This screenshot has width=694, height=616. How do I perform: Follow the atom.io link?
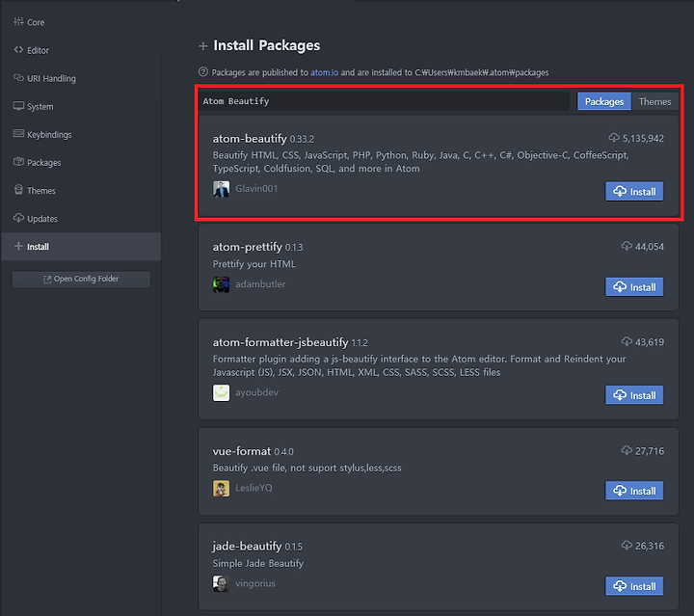tap(324, 72)
